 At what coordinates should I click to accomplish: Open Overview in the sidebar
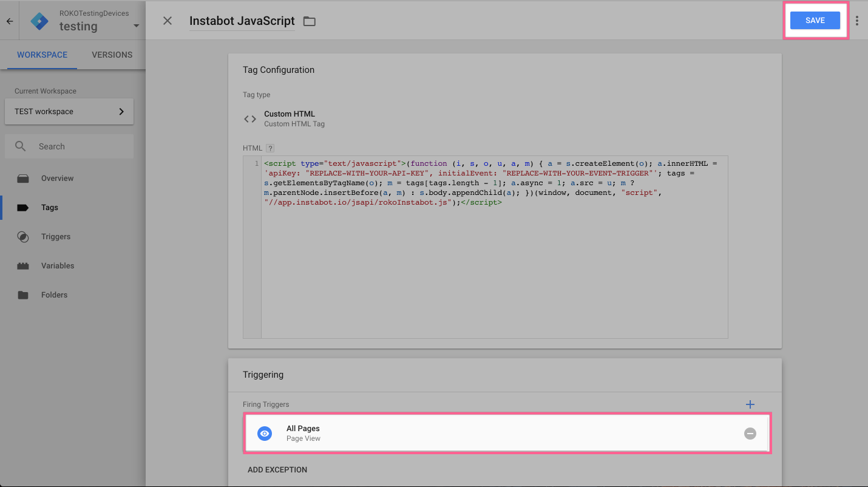pyautogui.click(x=57, y=179)
